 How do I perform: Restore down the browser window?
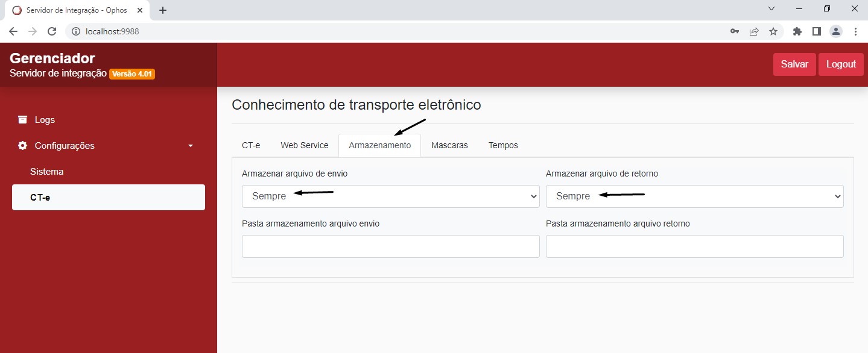(x=827, y=9)
